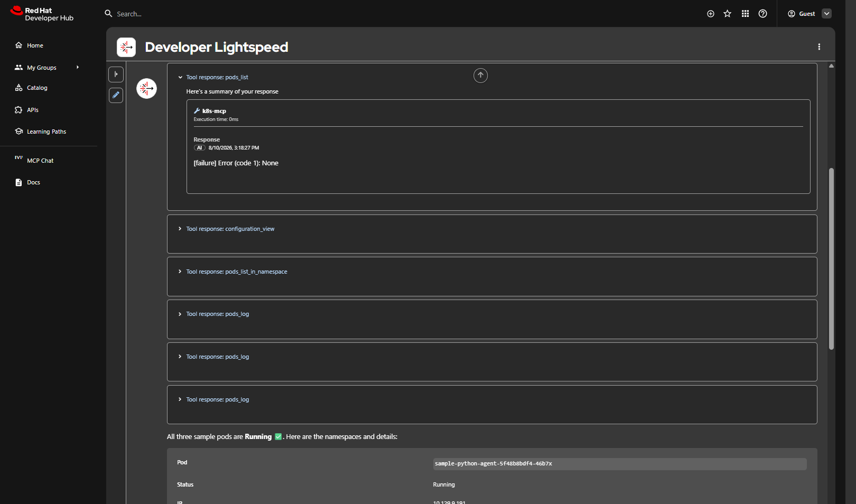Click the pod name sample-python-agent-5f48b8bdf4-46b7x

[x=494, y=464]
